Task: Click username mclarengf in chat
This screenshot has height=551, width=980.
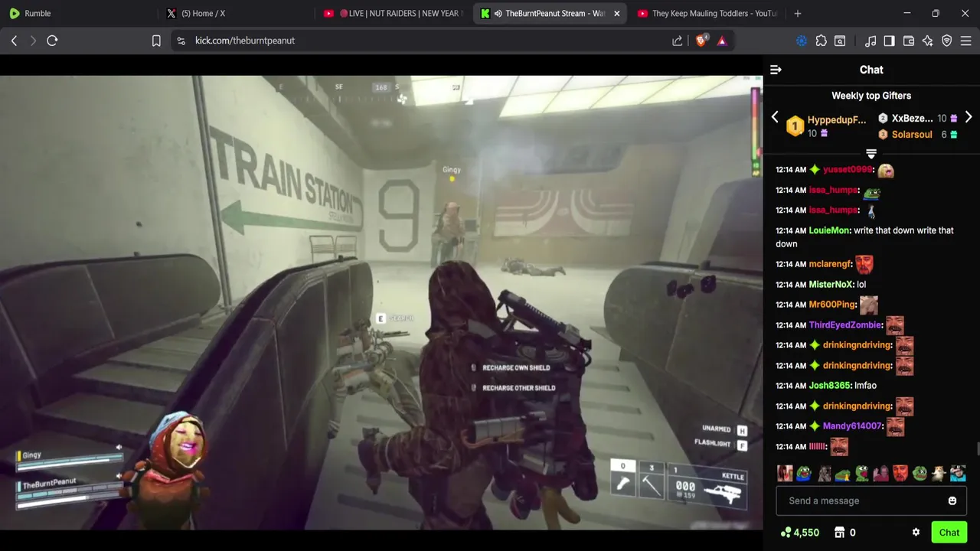Action: pyautogui.click(x=830, y=264)
